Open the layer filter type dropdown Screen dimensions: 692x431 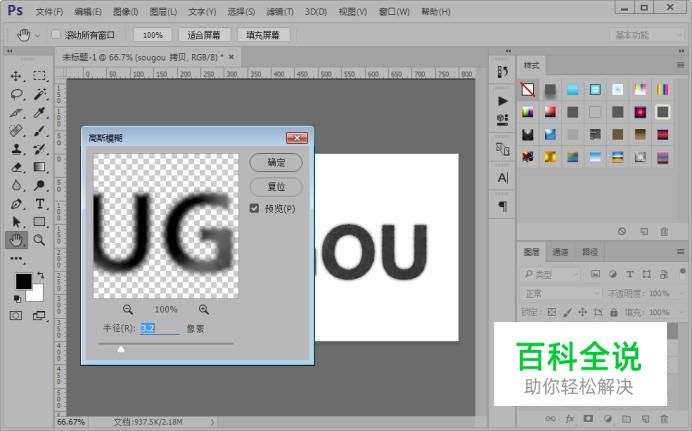550,274
